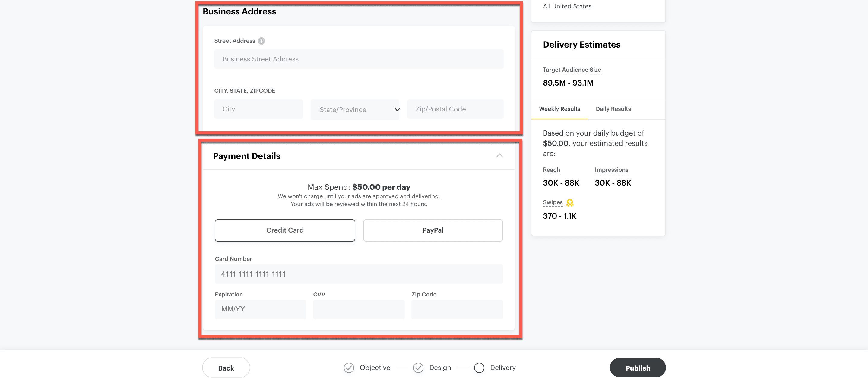Click the Card Number input field
The height and width of the screenshot is (385, 868).
[x=359, y=274]
